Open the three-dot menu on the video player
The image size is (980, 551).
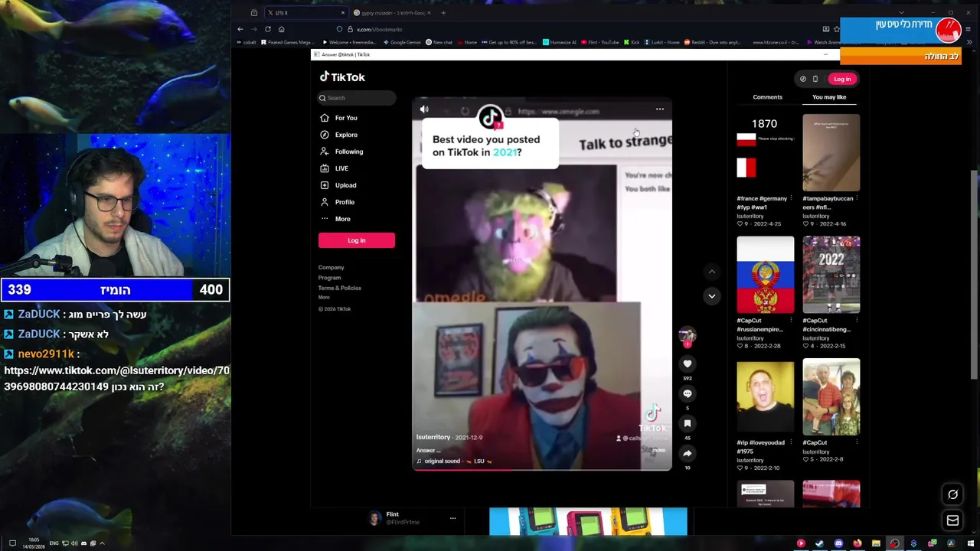[x=659, y=109]
